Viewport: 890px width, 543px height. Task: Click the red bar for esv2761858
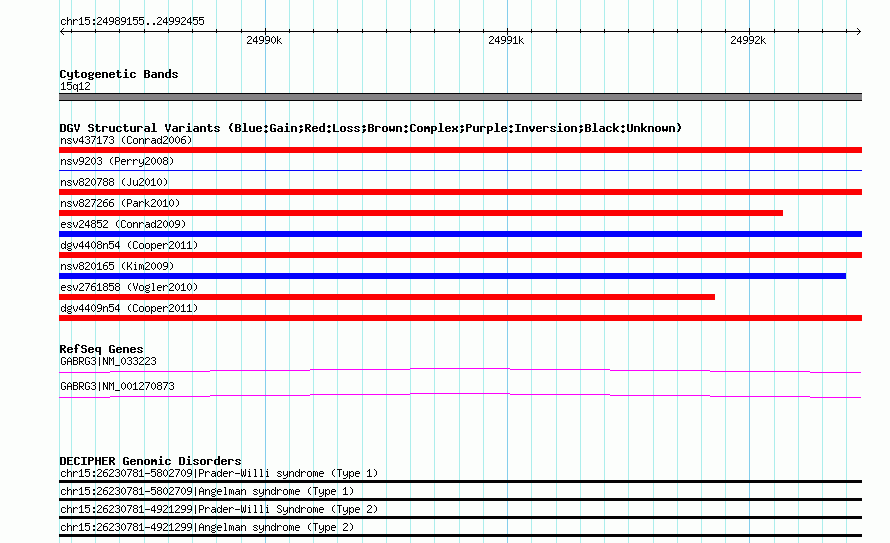click(387, 297)
